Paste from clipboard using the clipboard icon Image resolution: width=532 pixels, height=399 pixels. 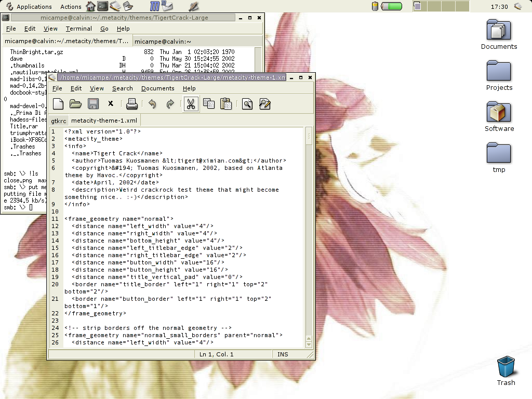(x=226, y=104)
